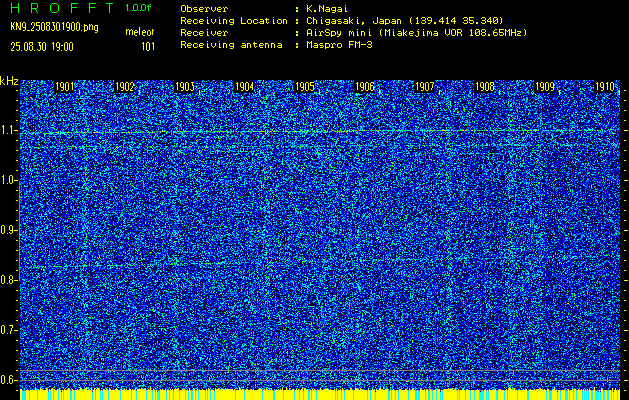Click the 1901 time marker
Viewport: 629px width, 400px height.
tap(65, 87)
